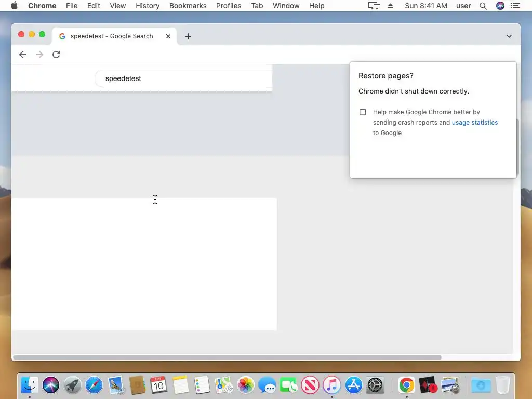The image size is (532, 399).
Task: Open the View menu
Action: [118, 6]
